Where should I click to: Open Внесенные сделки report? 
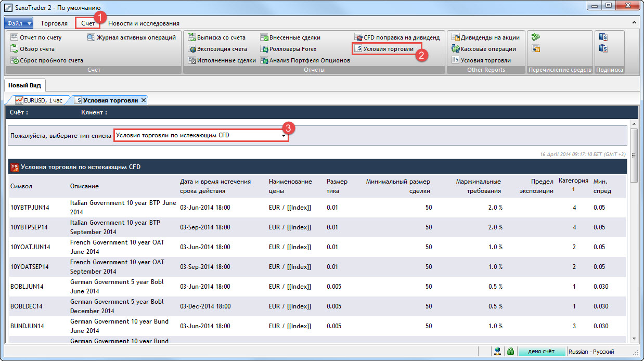290,37
